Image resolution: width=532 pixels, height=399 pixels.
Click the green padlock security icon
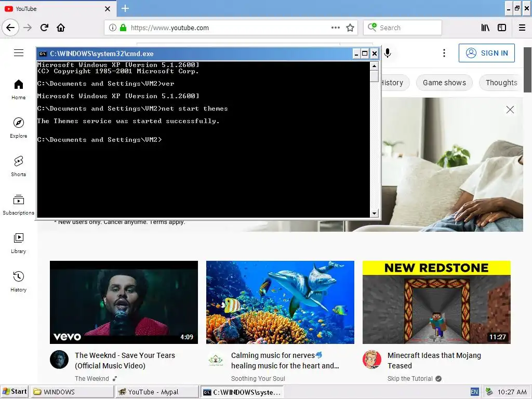[x=123, y=28]
